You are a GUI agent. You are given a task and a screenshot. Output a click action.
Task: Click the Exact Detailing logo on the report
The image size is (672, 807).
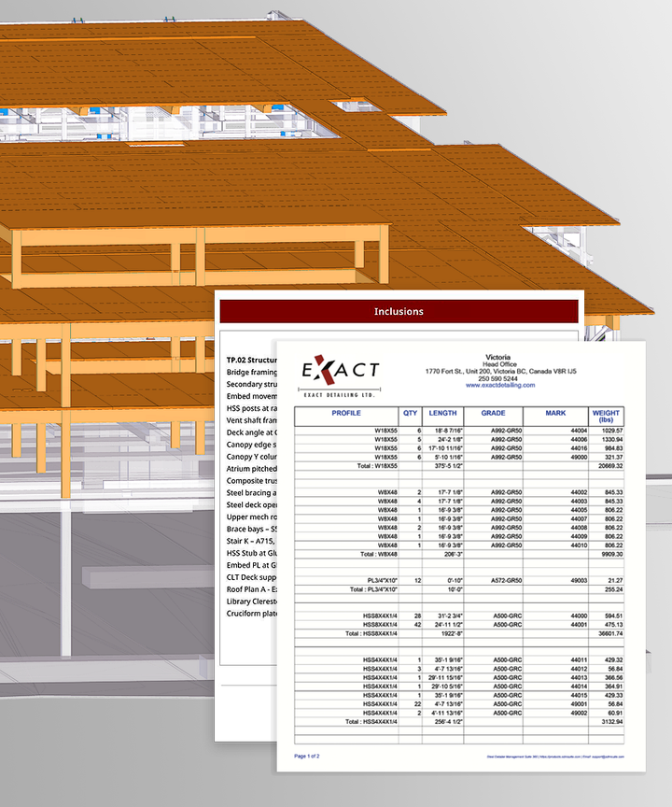click(340, 376)
